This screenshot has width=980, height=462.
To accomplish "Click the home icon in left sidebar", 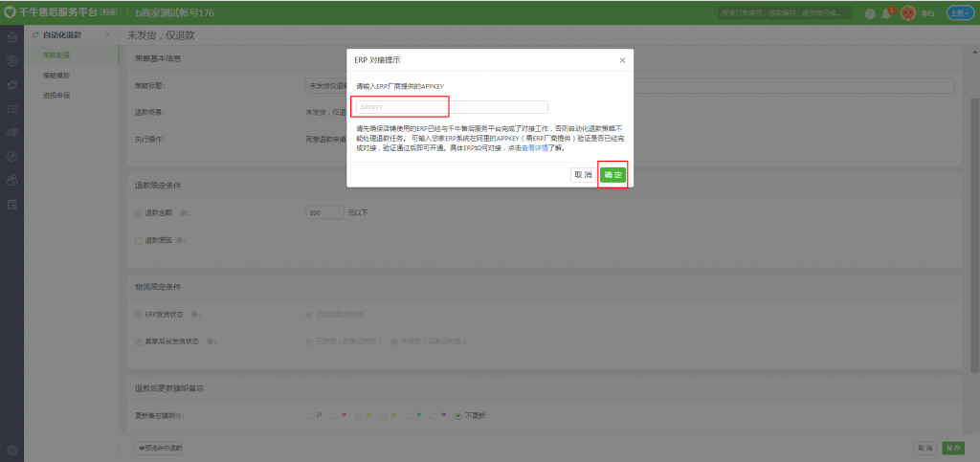I will tap(11, 37).
